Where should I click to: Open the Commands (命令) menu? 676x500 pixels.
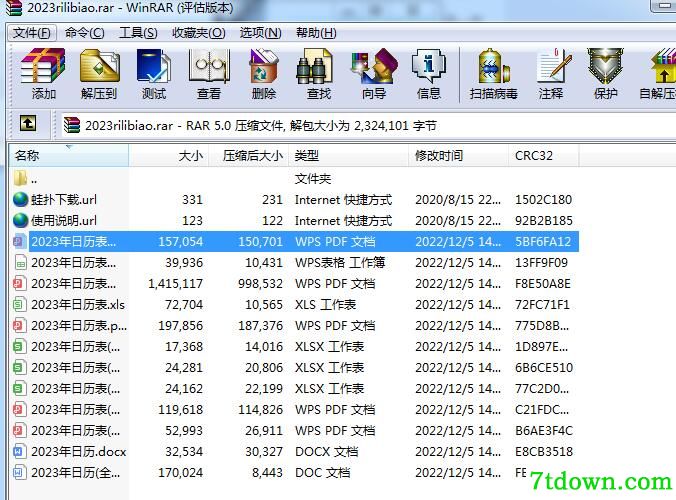point(84,33)
